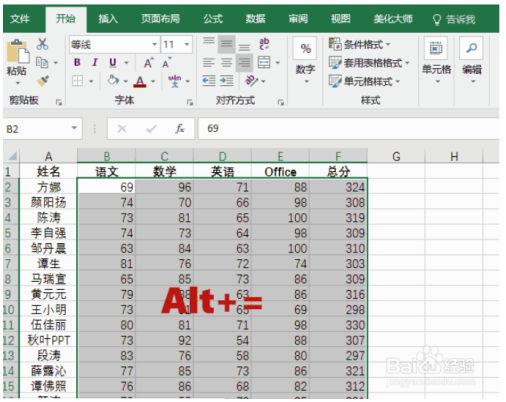The width and height of the screenshot is (506, 402).
Task: Click the Merge and Center icon
Action: (x=264, y=62)
